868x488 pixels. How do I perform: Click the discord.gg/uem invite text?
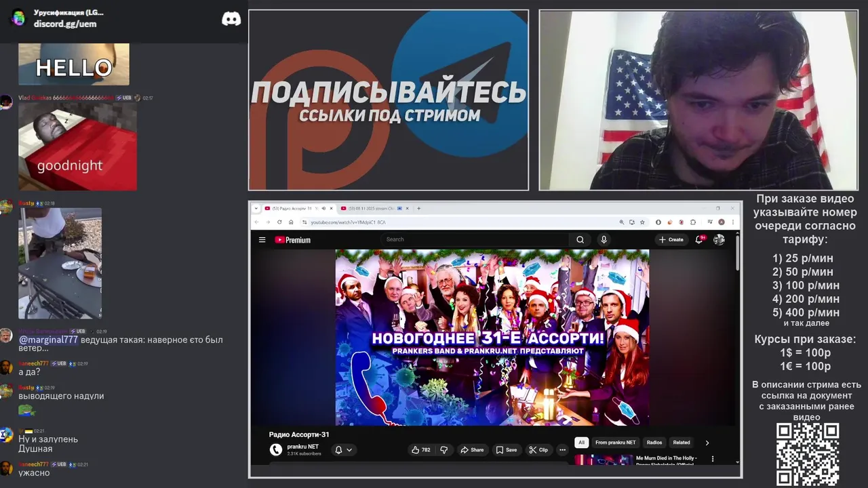[x=65, y=24]
